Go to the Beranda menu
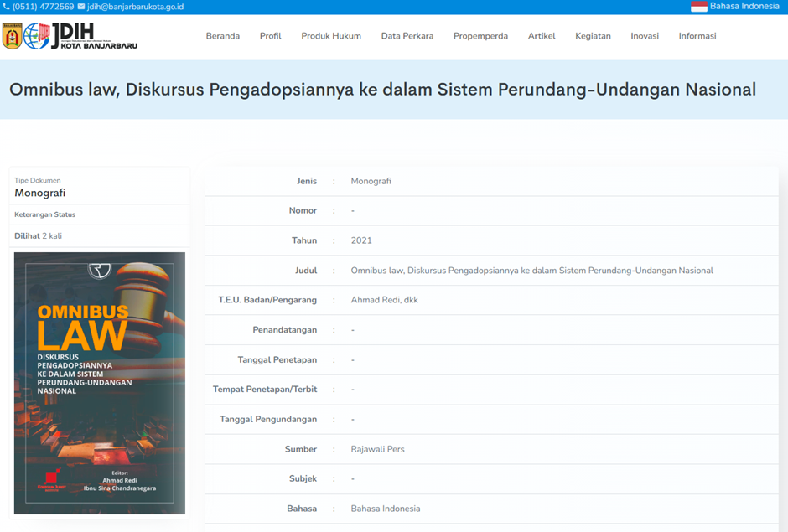 click(223, 36)
